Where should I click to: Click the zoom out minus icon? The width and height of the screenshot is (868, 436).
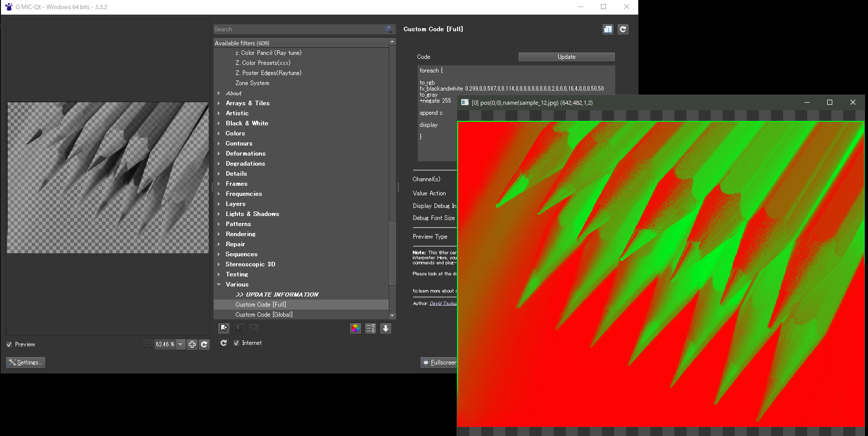[x=147, y=344]
